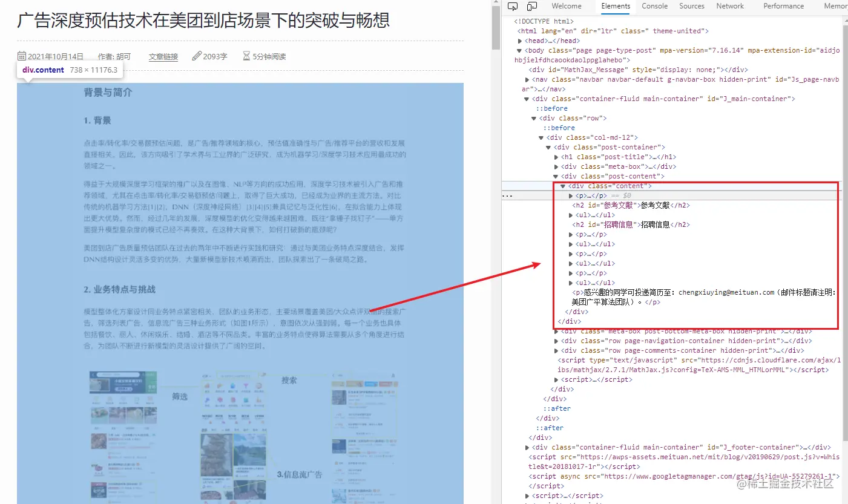Open the Console tab
This screenshot has height=504, width=848.
[655, 6]
